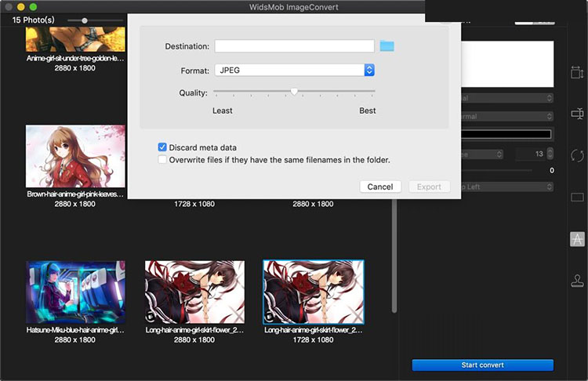Screen dimensions: 588x381
Task: Open the Border frame tool in the sidebar
Action: (577, 198)
